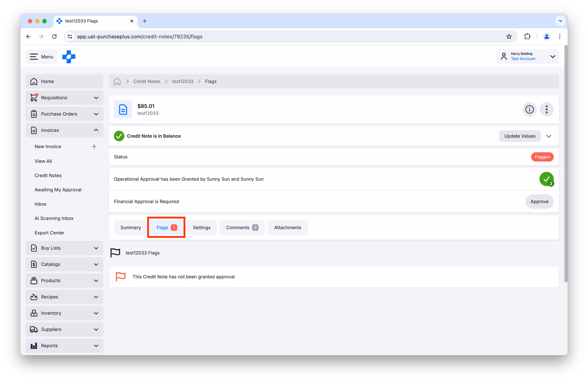Reload the page
Screen dimensions: 588x382
coord(54,37)
